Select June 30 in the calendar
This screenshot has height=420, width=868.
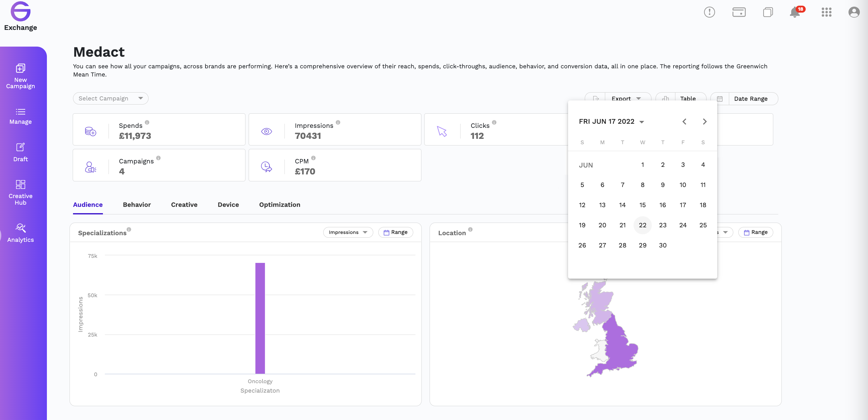point(662,245)
